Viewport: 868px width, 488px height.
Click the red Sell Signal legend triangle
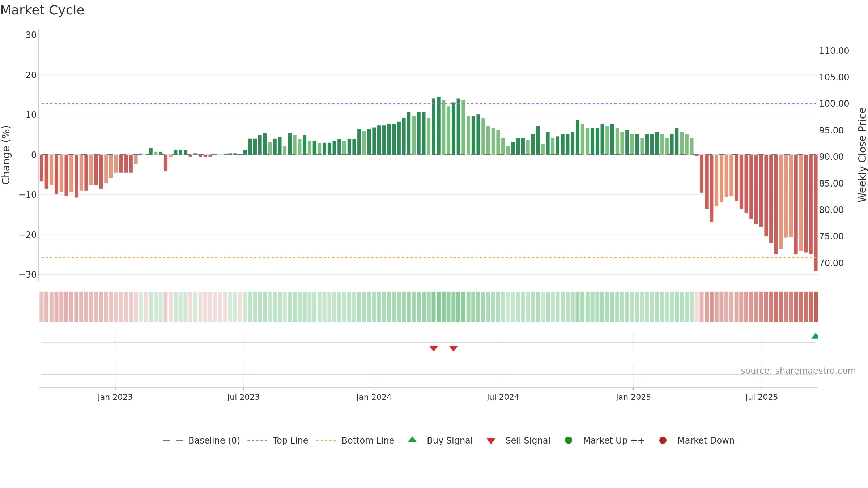[491, 441]
